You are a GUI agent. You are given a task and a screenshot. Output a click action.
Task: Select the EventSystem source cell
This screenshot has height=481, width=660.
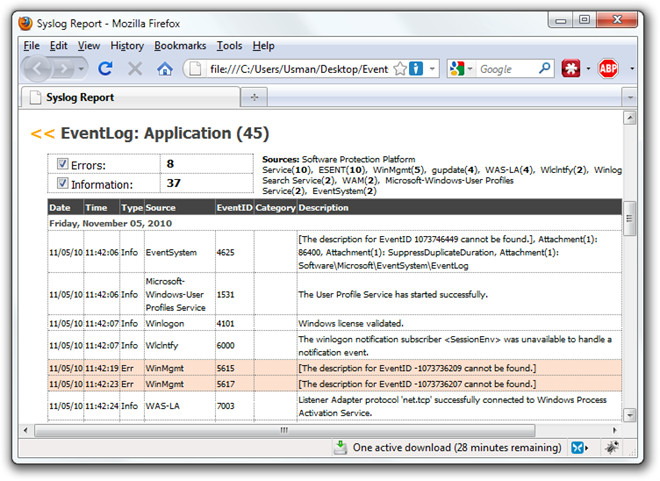(x=180, y=252)
